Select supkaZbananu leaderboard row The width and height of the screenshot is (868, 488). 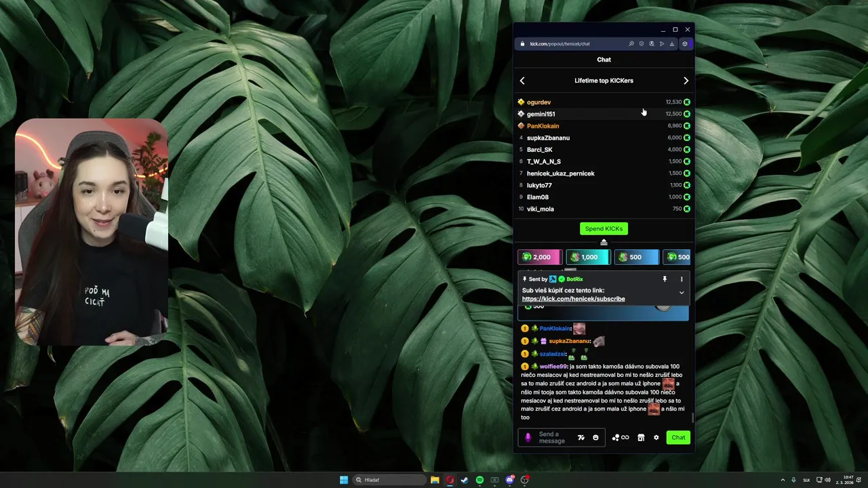pyautogui.click(x=604, y=138)
